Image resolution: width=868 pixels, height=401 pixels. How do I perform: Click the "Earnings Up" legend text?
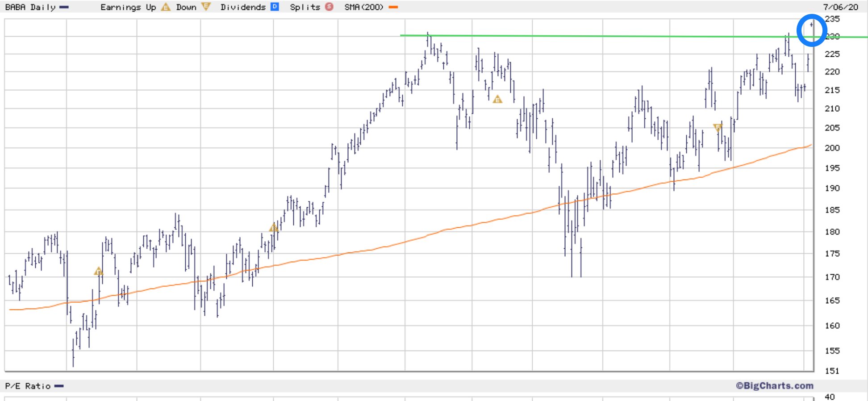(x=128, y=7)
